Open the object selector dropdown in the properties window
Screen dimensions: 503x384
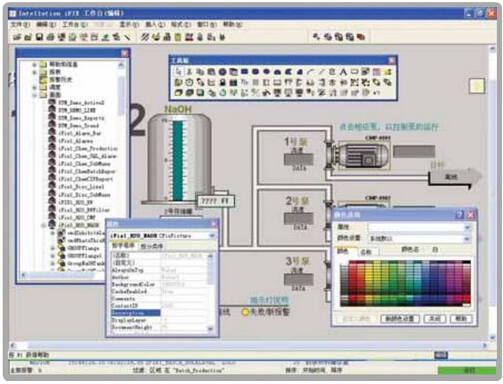coord(212,236)
